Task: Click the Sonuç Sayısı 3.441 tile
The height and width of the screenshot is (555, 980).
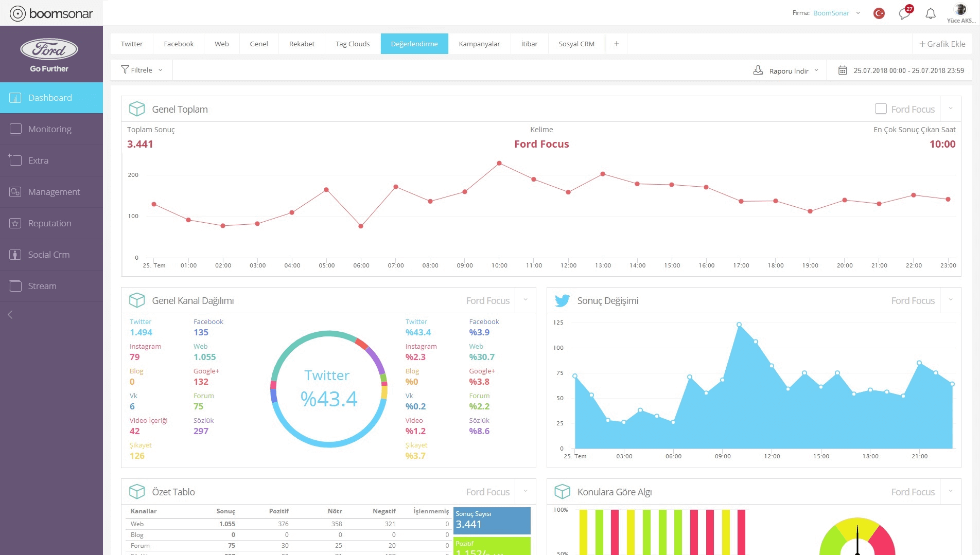Action: point(492,521)
